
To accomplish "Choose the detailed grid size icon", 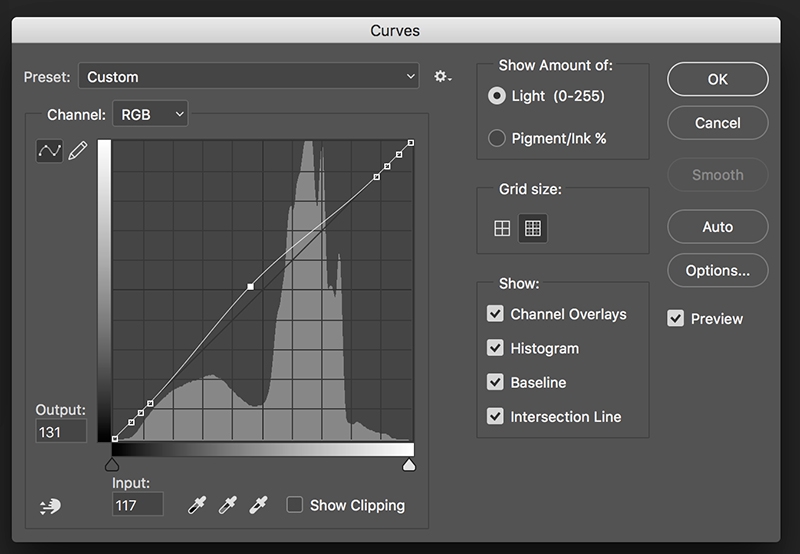I will coord(533,228).
